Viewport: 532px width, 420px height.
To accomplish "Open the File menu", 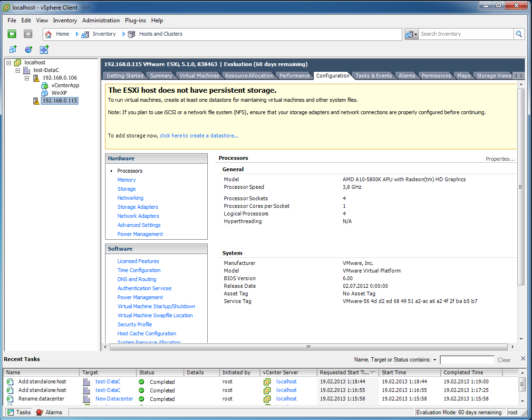I will point(12,20).
